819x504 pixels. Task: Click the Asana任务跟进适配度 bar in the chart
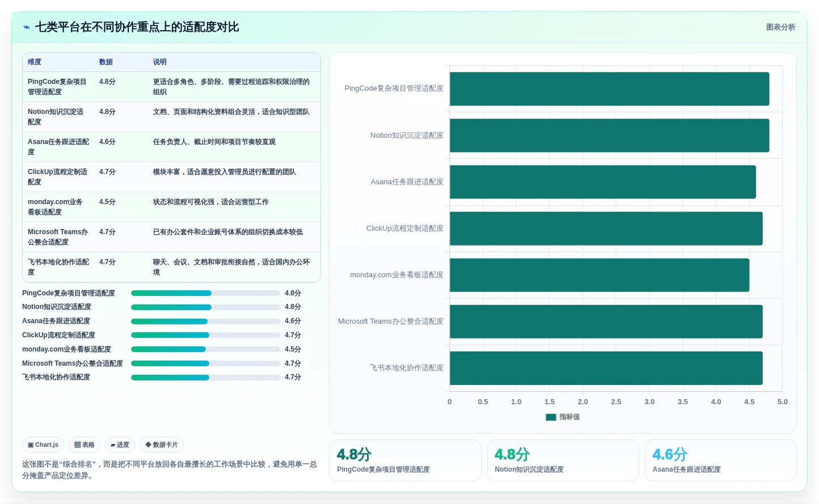point(603,182)
